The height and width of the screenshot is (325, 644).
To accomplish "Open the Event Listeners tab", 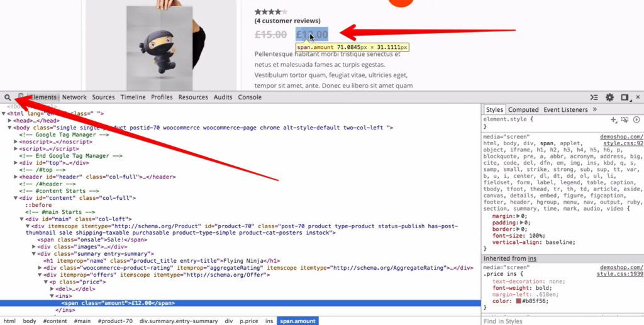I will click(x=565, y=109).
